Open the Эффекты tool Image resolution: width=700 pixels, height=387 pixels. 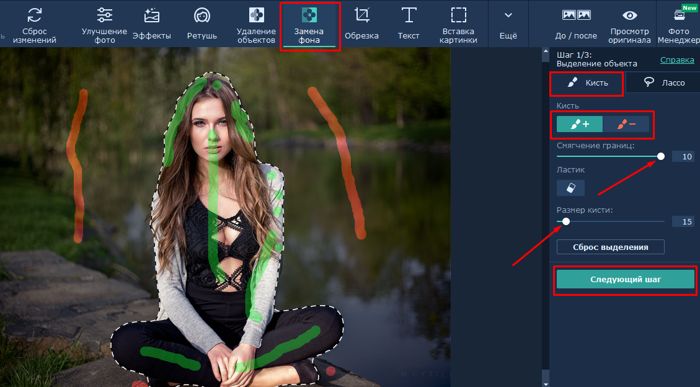click(152, 25)
